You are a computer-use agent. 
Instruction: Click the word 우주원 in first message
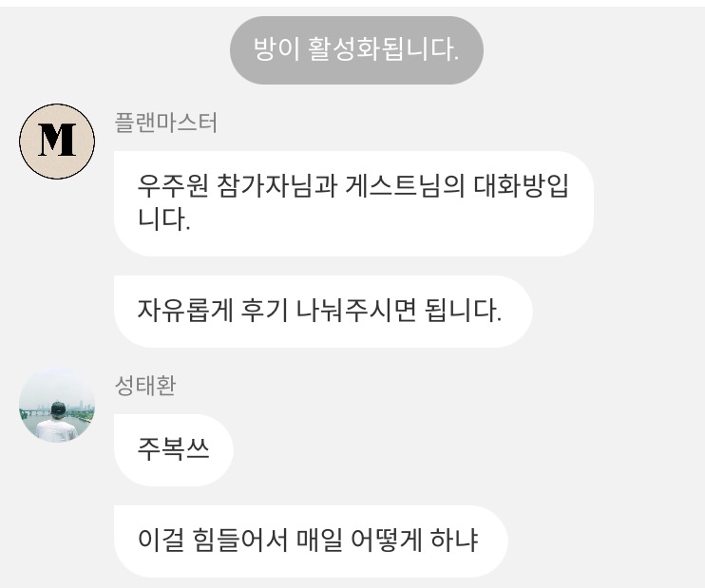(173, 185)
